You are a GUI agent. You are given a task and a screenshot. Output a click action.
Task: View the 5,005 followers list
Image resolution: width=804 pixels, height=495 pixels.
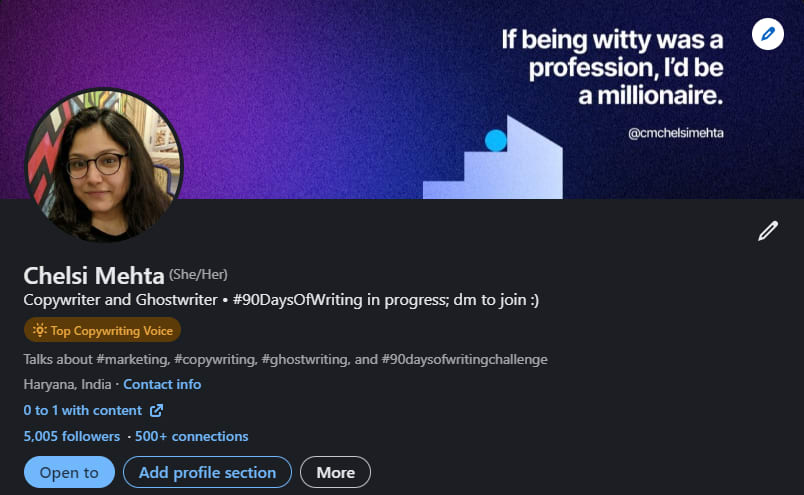pos(71,436)
